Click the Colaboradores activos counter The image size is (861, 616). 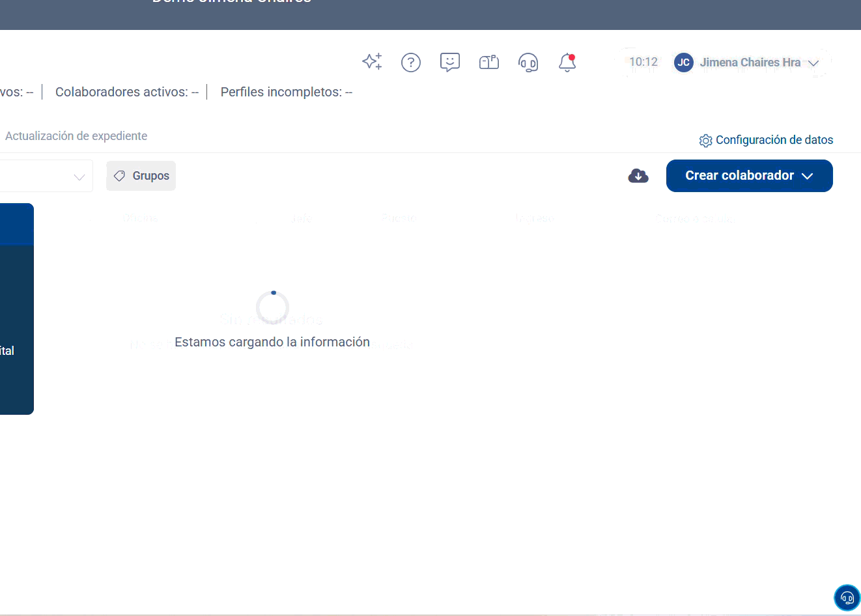tap(127, 92)
